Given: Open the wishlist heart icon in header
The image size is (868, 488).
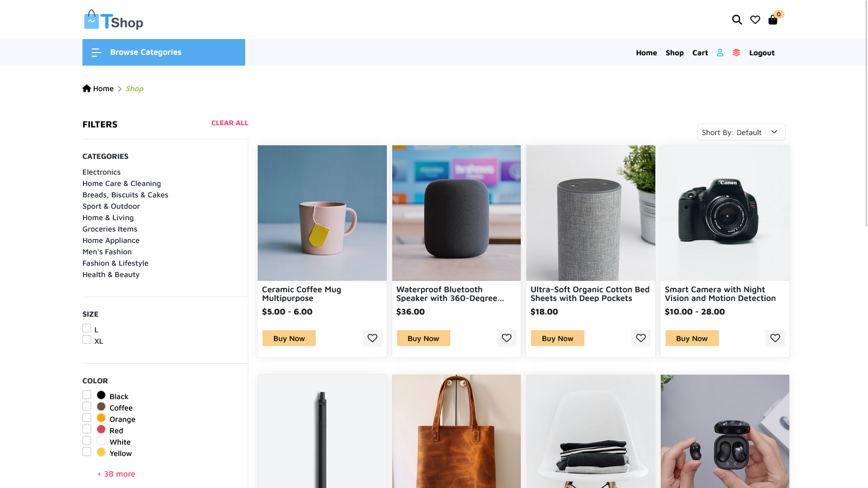Looking at the screenshot, I should 755,20.
